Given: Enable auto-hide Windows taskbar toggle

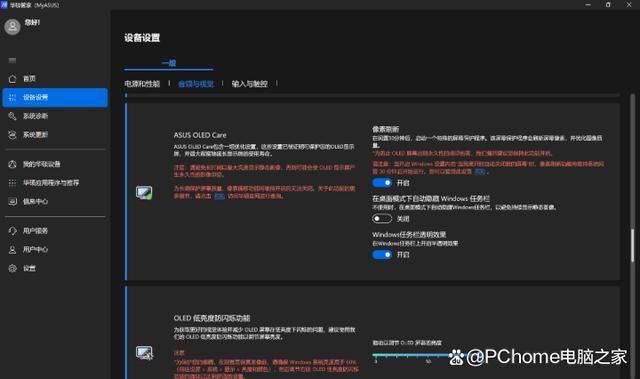Looking at the screenshot, I should tap(382, 219).
